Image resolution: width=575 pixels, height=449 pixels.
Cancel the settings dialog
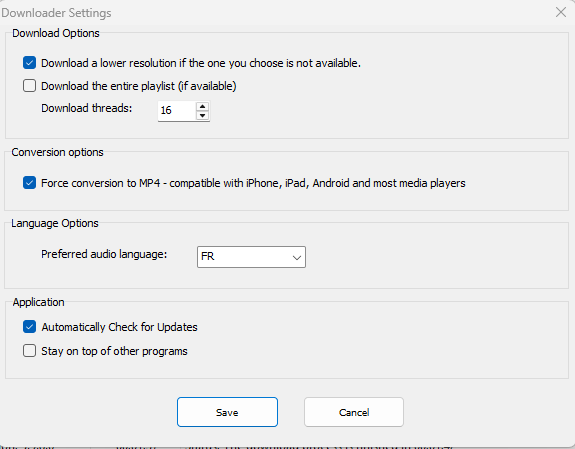pos(354,412)
